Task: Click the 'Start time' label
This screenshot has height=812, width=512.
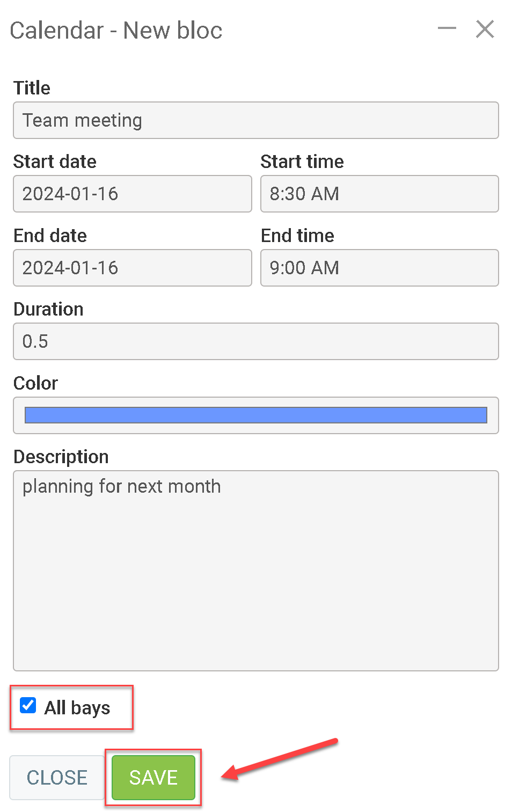Action: point(302,162)
